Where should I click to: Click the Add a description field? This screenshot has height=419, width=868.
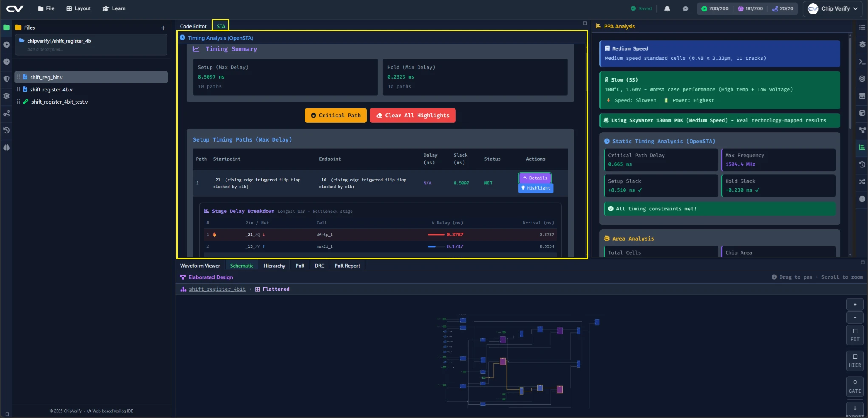point(45,50)
